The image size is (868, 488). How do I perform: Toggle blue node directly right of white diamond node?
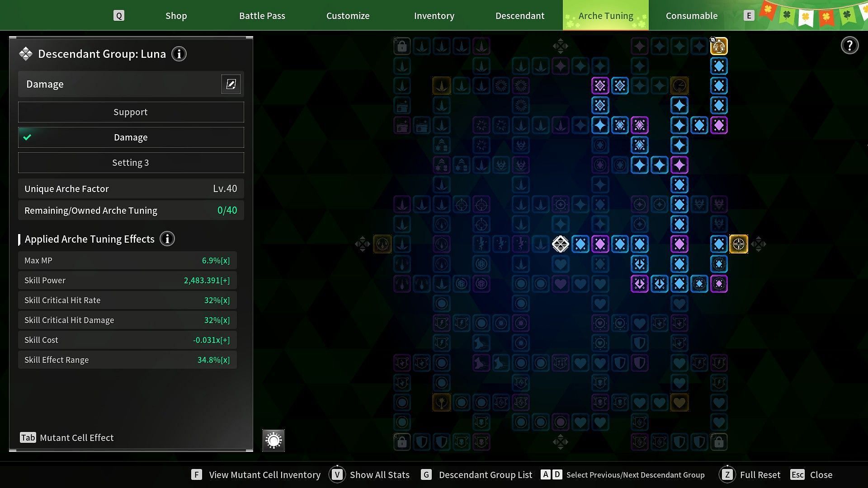(x=580, y=244)
